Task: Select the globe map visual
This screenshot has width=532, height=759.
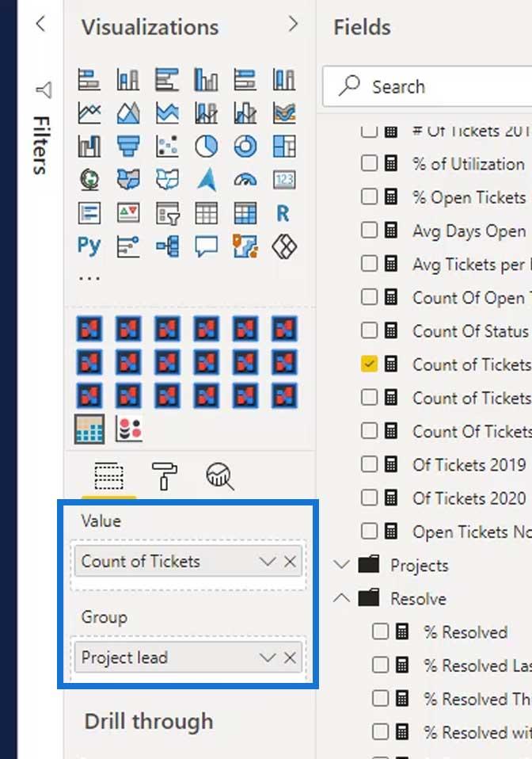Action: click(89, 180)
